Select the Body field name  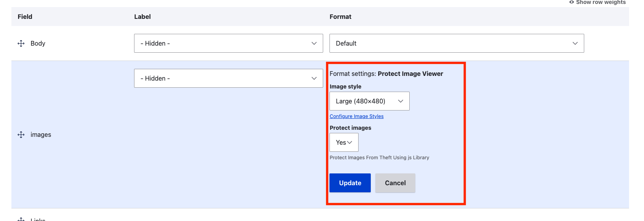point(38,43)
